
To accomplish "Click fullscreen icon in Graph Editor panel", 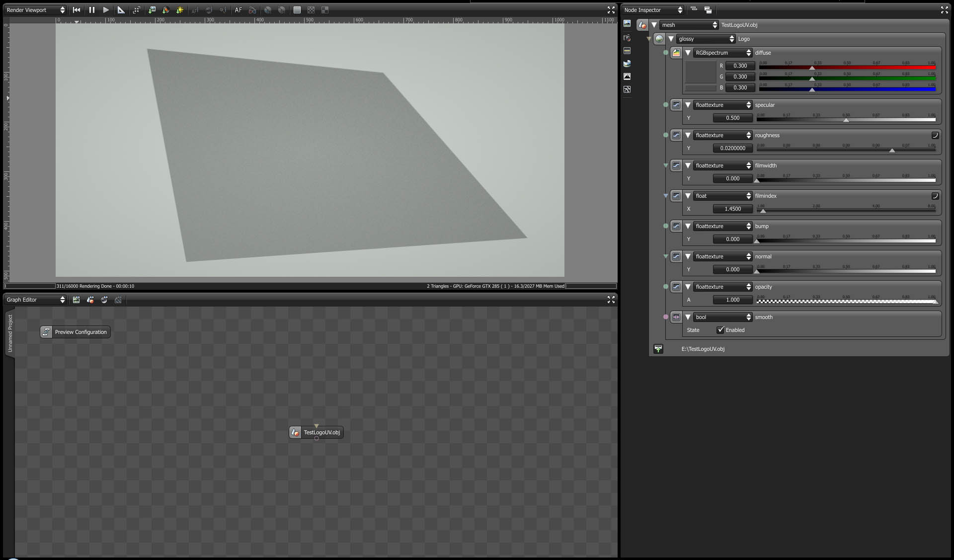I will pyautogui.click(x=611, y=300).
